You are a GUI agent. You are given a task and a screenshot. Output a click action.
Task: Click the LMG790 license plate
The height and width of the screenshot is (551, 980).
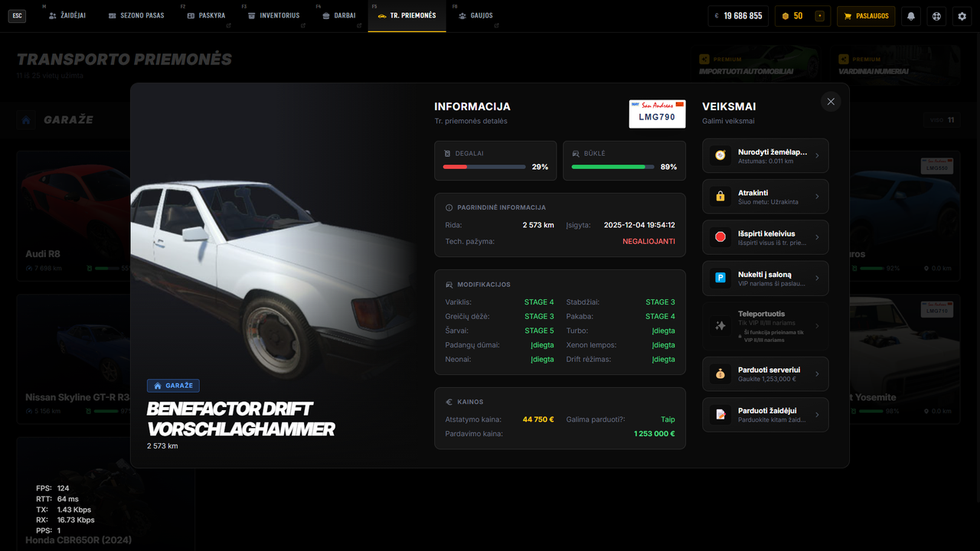657,113
